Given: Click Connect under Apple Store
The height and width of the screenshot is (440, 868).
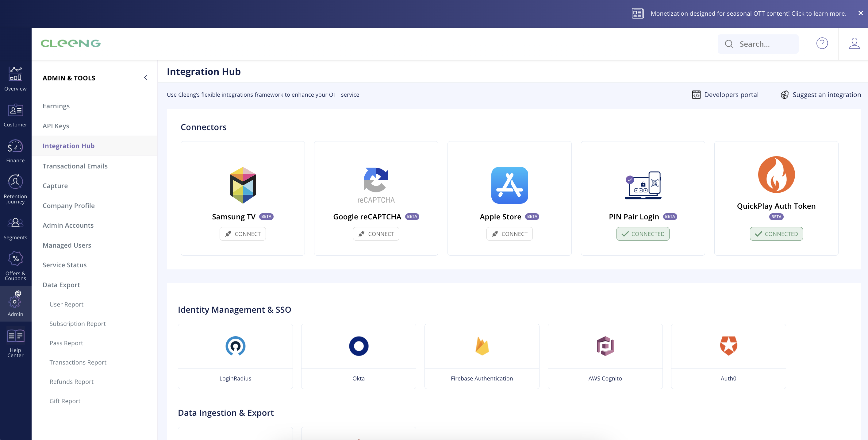Looking at the screenshot, I should pos(509,234).
